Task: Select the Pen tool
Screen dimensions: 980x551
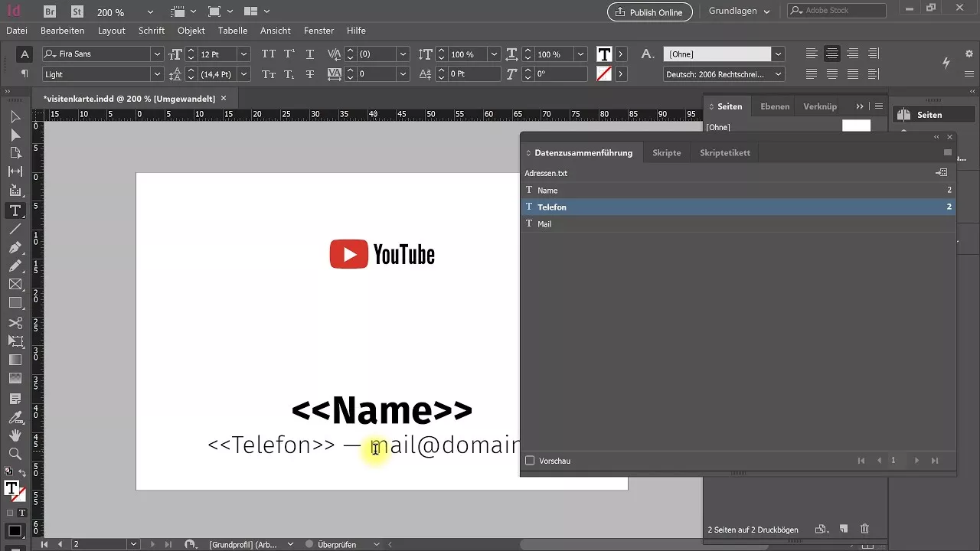Action: [15, 248]
